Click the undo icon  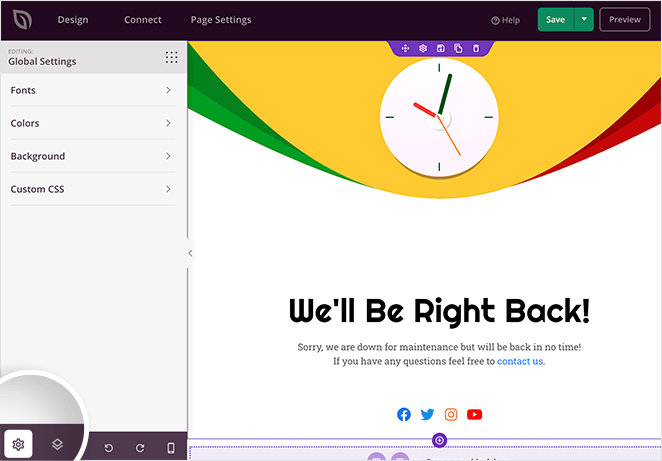(109, 448)
